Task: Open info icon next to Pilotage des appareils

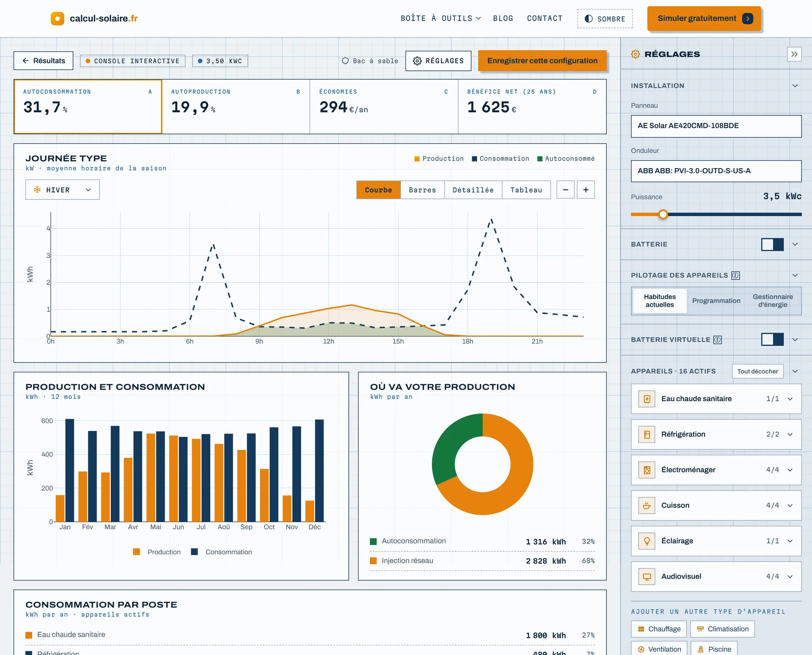Action: point(735,275)
